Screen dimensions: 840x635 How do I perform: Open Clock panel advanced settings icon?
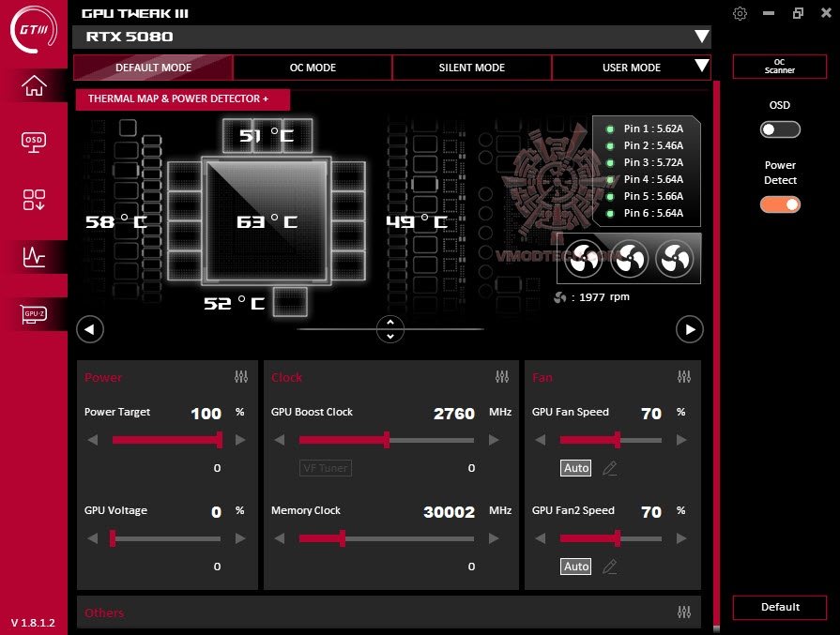502,377
